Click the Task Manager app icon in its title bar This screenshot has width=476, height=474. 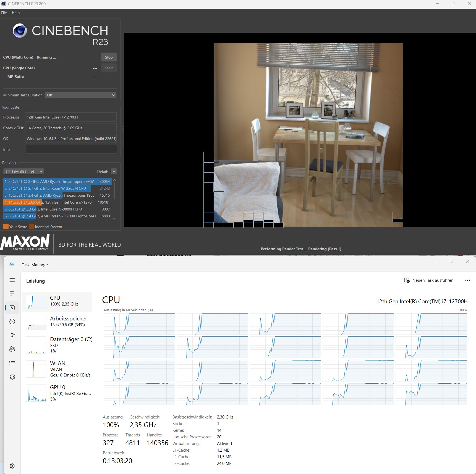tap(12, 264)
